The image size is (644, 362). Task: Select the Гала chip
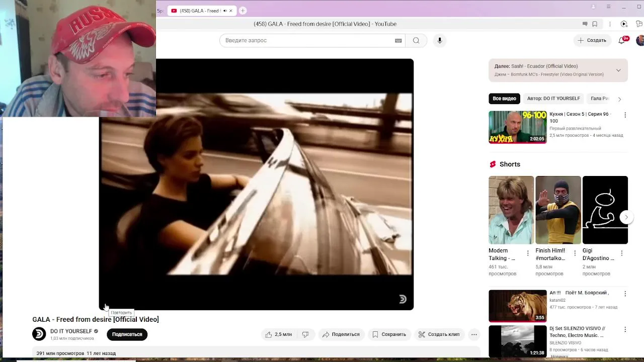[600, 99]
